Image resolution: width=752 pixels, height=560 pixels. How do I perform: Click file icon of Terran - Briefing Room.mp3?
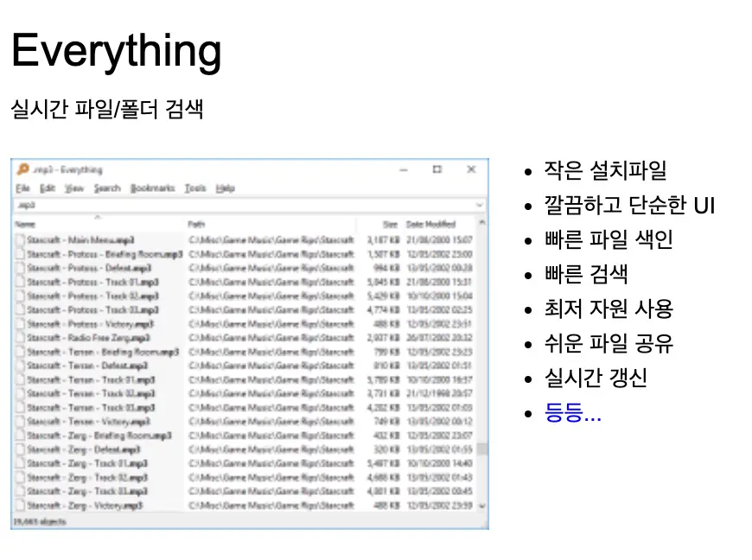tap(20, 352)
